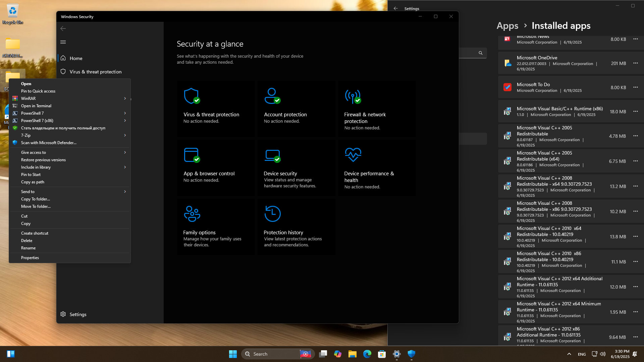644x362 pixels.
Task: Show hidden icons chevron in system tray
Action: tap(569, 354)
